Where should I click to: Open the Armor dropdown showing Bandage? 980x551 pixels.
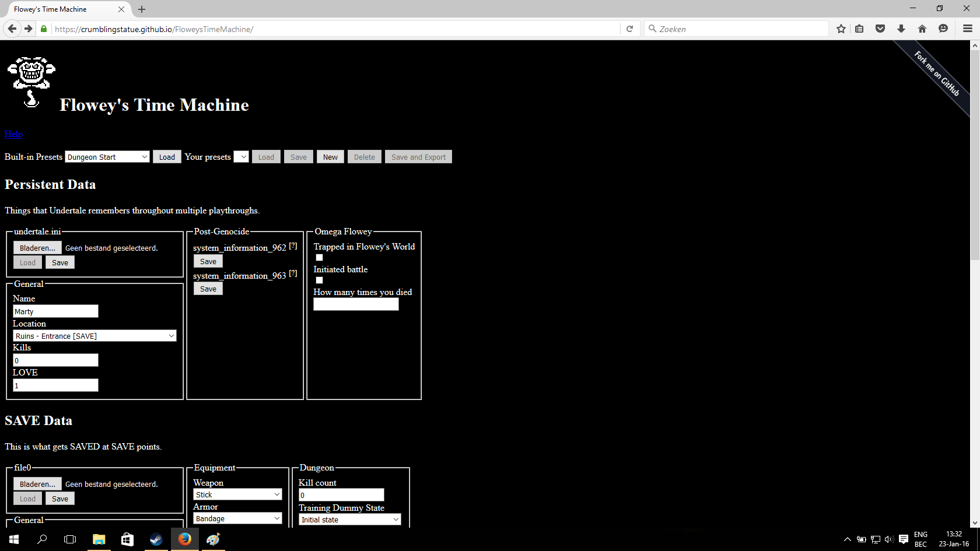237,518
